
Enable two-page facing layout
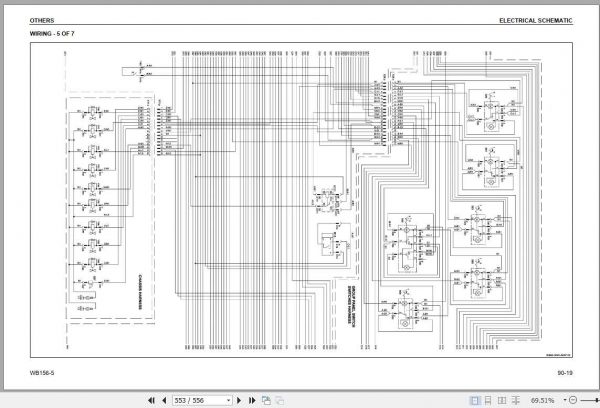[x=502, y=400]
